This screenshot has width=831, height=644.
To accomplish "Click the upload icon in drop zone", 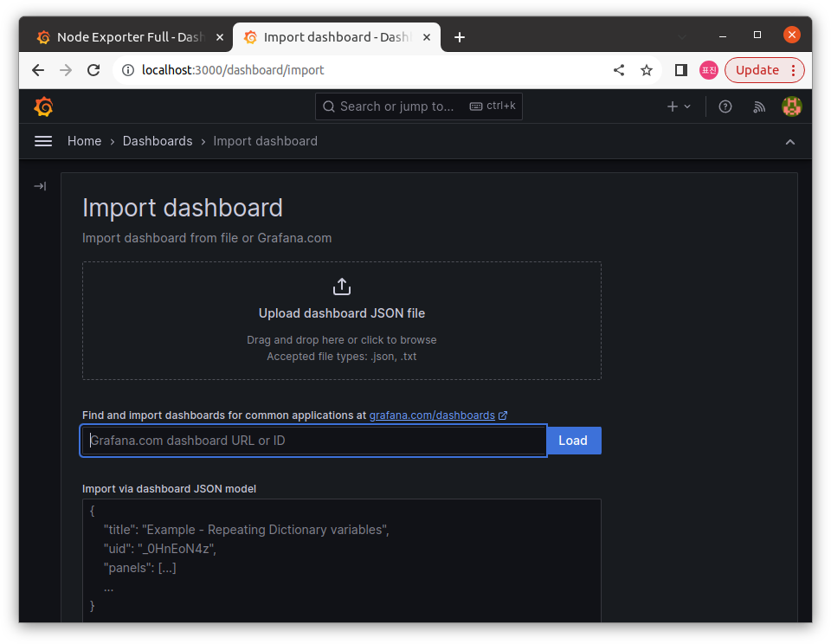I will point(342,287).
